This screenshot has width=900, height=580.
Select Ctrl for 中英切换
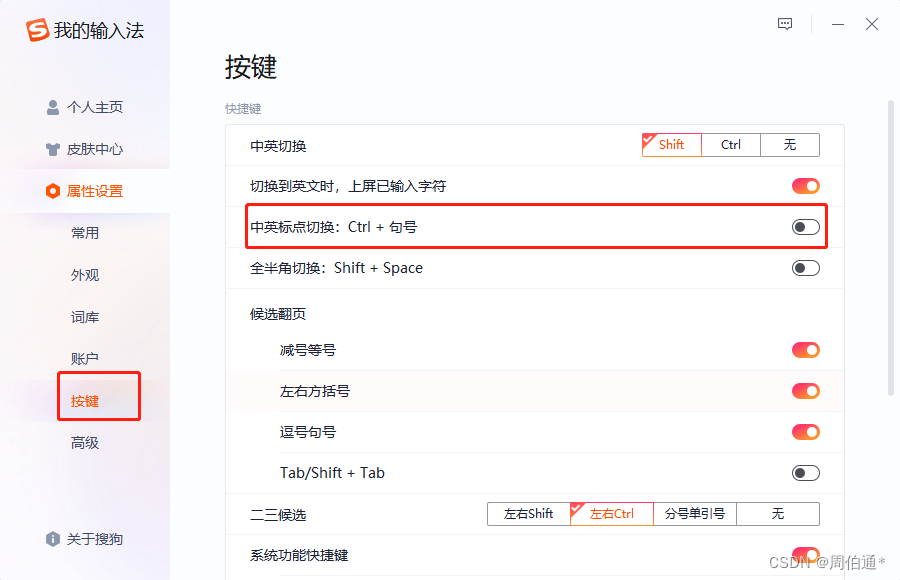(x=731, y=145)
